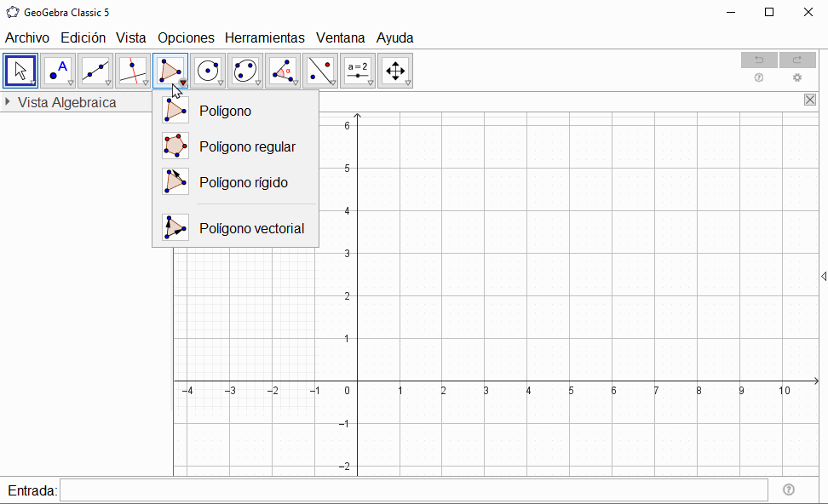Choose the Angle measurement tool
The image size is (828, 504).
(x=283, y=71)
